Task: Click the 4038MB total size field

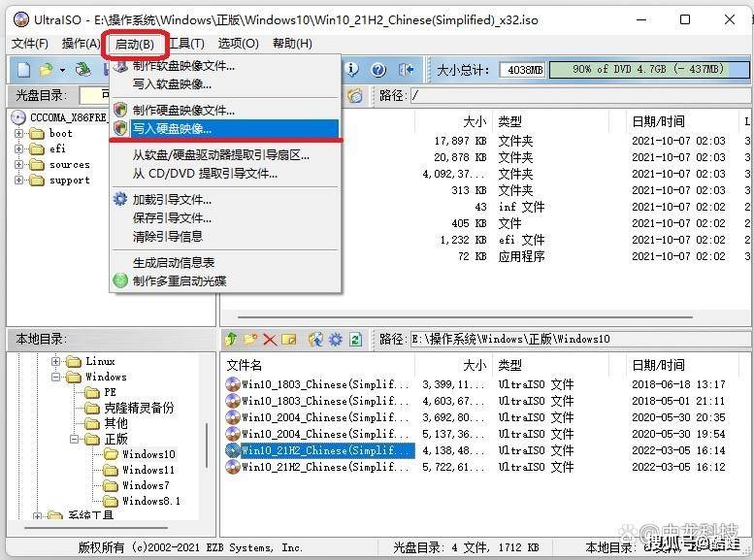Action: pyautogui.click(x=522, y=70)
